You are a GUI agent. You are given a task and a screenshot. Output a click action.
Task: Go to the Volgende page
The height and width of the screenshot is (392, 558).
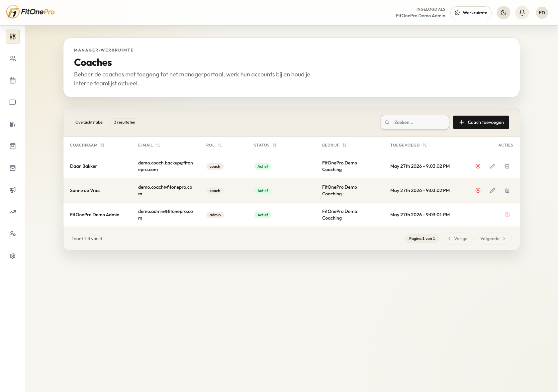coord(493,239)
